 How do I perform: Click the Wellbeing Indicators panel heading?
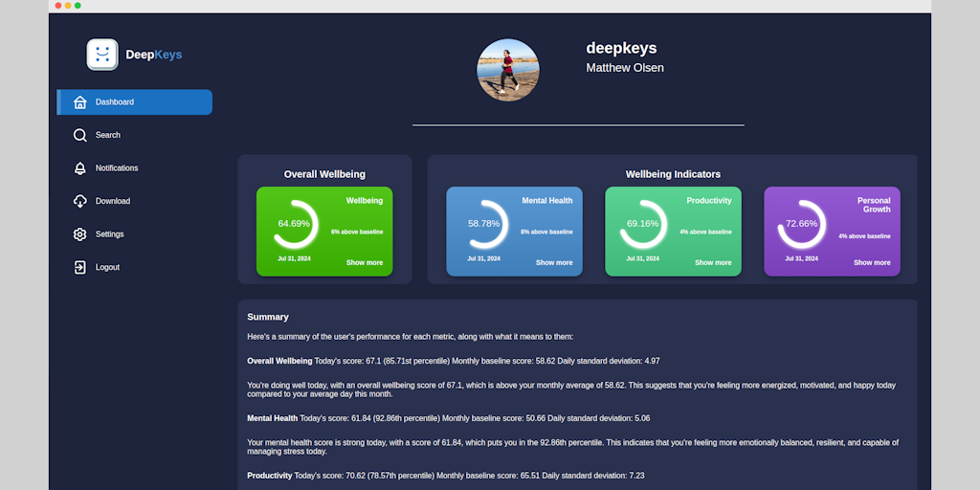pos(673,174)
